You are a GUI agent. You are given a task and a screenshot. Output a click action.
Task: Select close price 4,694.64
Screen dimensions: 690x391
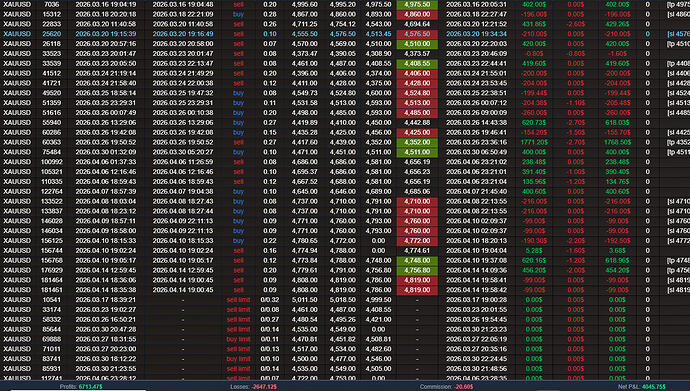point(417,24)
